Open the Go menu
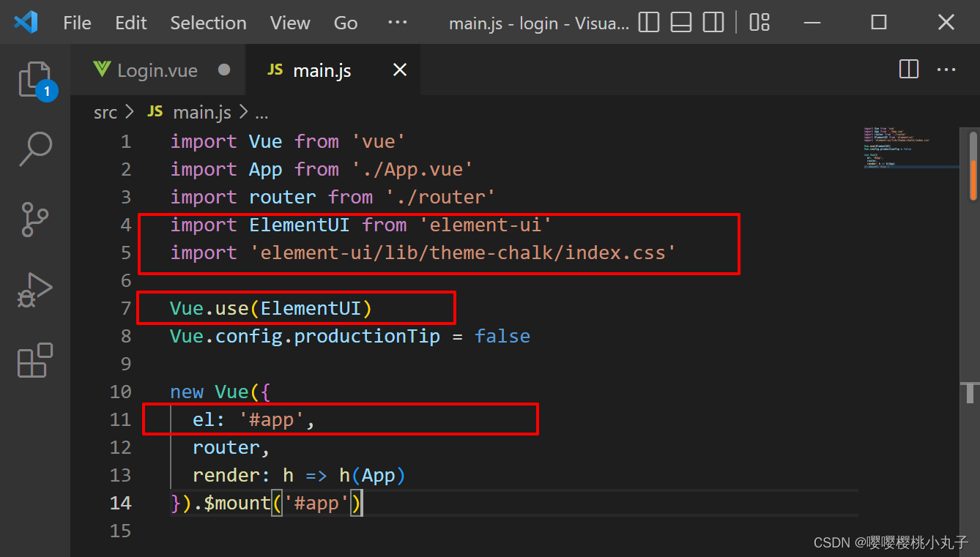Image resolution: width=980 pixels, height=557 pixels. (x=346, y=23)
